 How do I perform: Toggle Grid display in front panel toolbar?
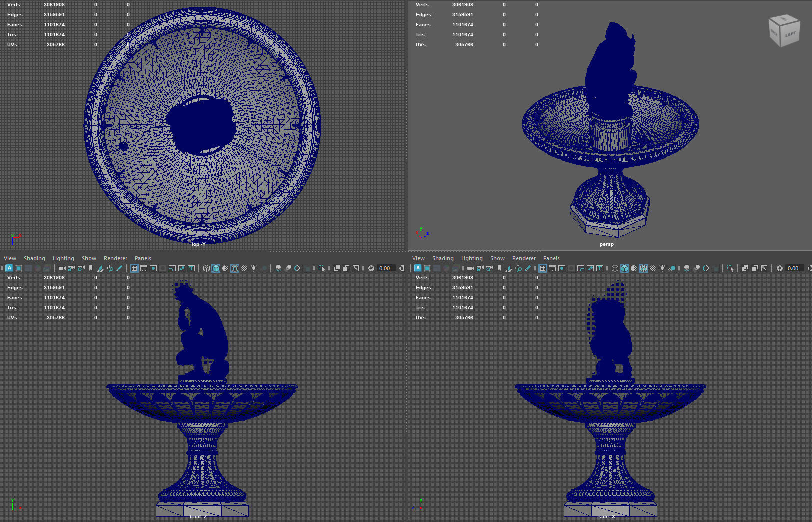[134, 268]
